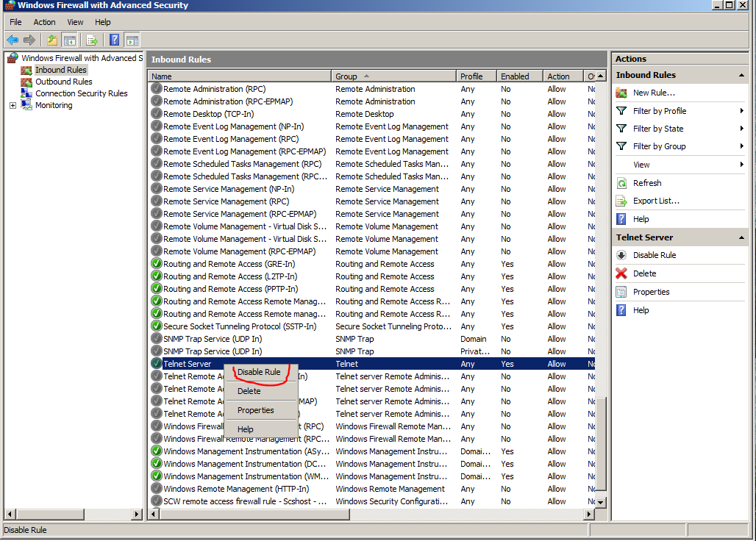Open the Help menu in menu bar
This screenshot has height=541, width=756.
[103, 22]
